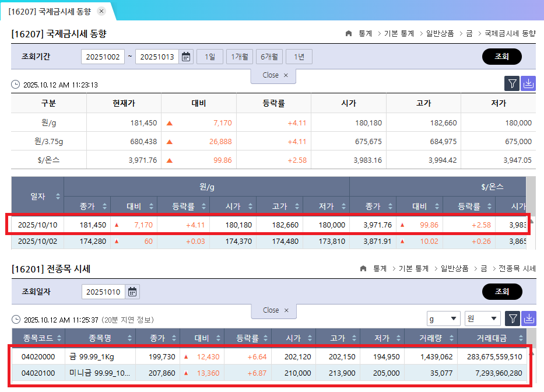Select the 1개월 period button

point(239,58)
